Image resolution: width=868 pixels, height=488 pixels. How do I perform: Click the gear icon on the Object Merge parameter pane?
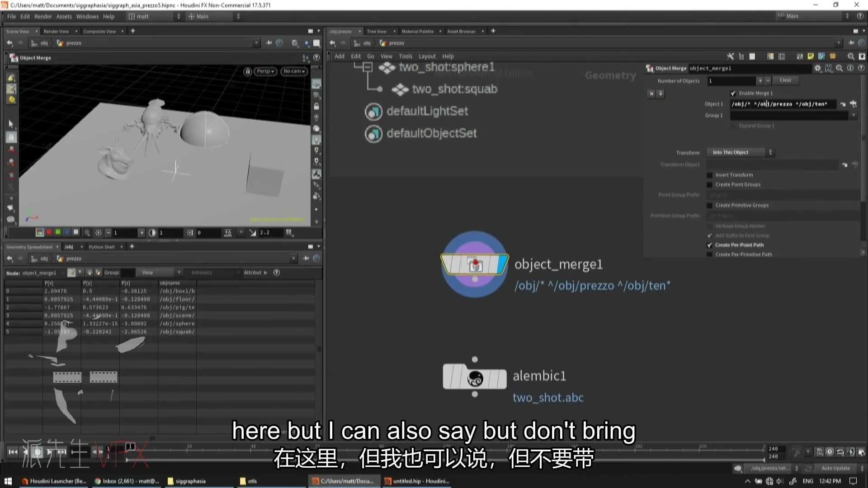pos(817,68)
